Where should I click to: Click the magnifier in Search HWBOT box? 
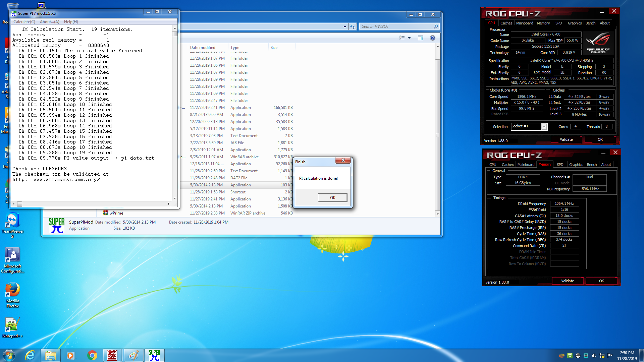point(436,26)
